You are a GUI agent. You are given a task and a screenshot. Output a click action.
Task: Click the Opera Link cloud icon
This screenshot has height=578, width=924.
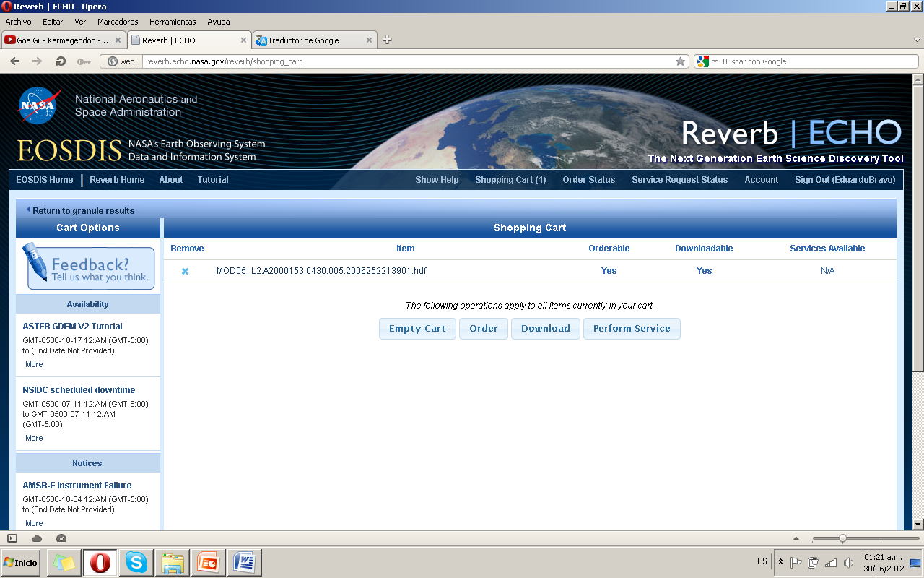37,538
